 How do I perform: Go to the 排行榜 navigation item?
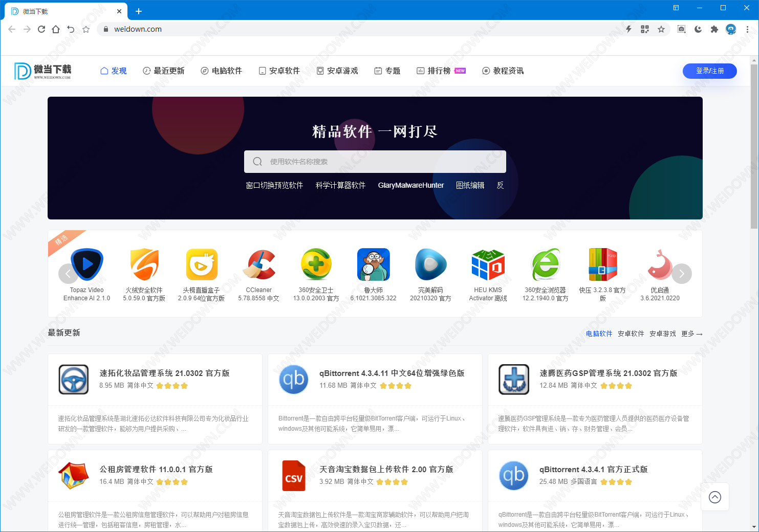coord(439,71)
